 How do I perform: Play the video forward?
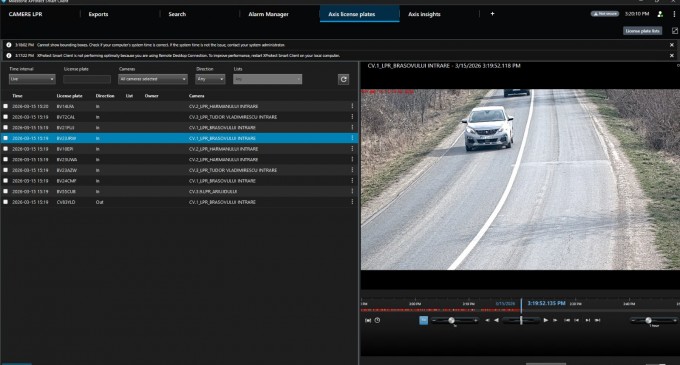click(x=546, y=320)
